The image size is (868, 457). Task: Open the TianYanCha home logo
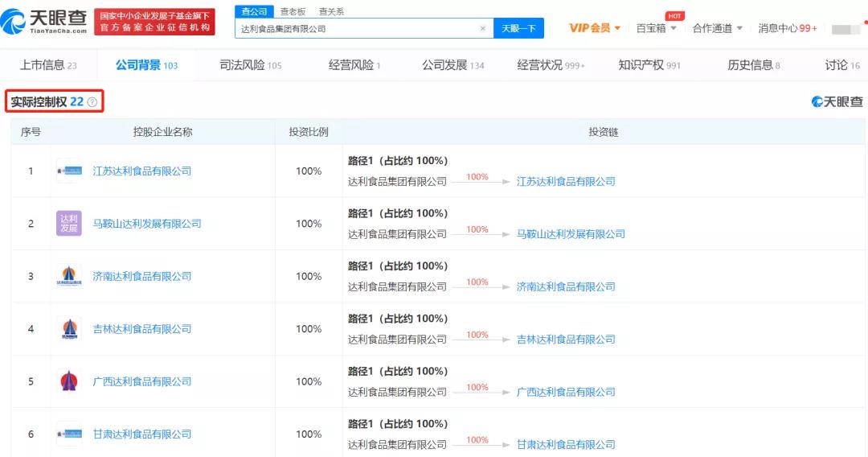(x=43, y=21)
